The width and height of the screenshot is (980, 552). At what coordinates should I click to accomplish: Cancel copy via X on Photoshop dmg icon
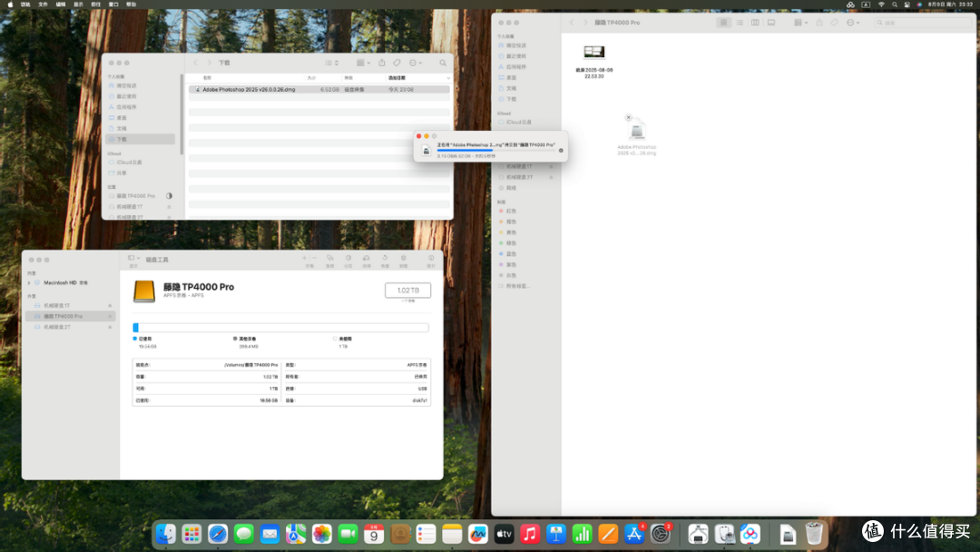click(x=628, y=117)
